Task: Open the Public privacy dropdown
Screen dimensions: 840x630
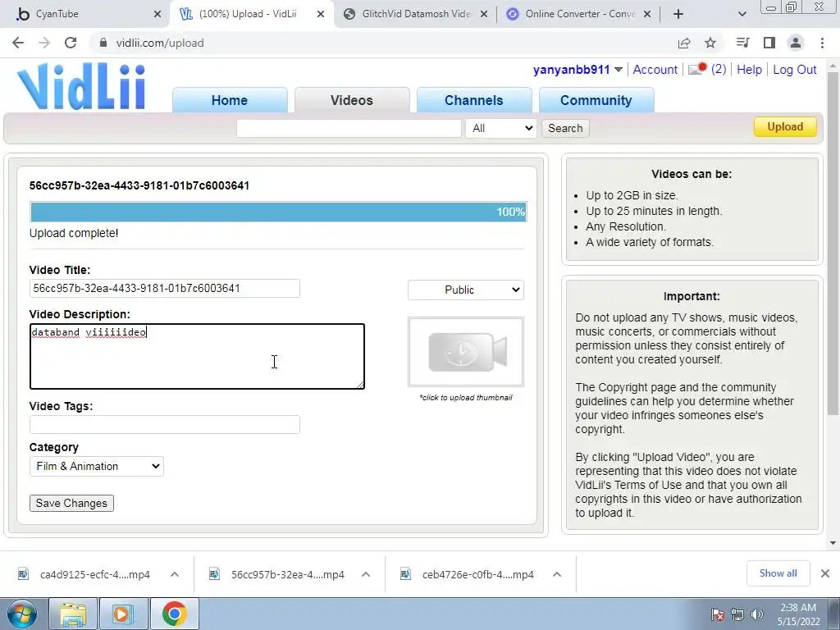Action: tap(466, 290)
